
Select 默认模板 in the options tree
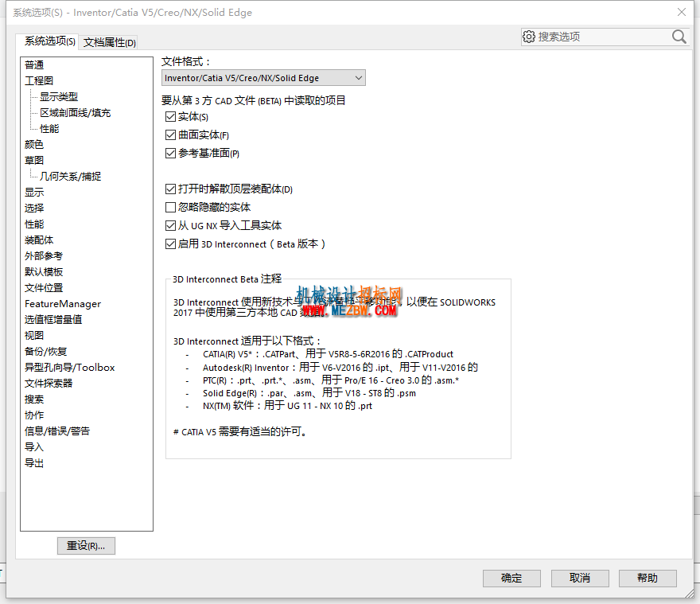pos(44,271)
